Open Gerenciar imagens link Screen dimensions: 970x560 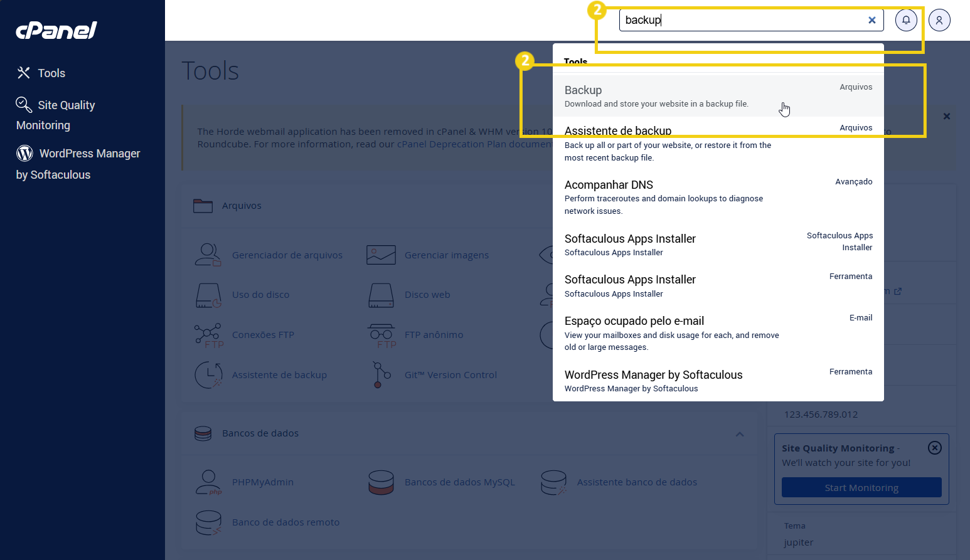pyautogui.click(x=447, y=255)
